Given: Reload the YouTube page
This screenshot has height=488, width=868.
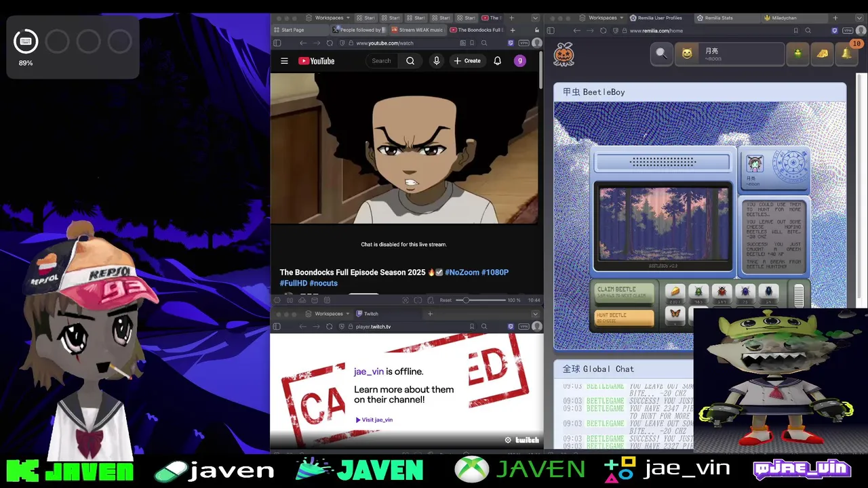Looking at the screenshot, I should pyautogui.click(x=330, y=43).
